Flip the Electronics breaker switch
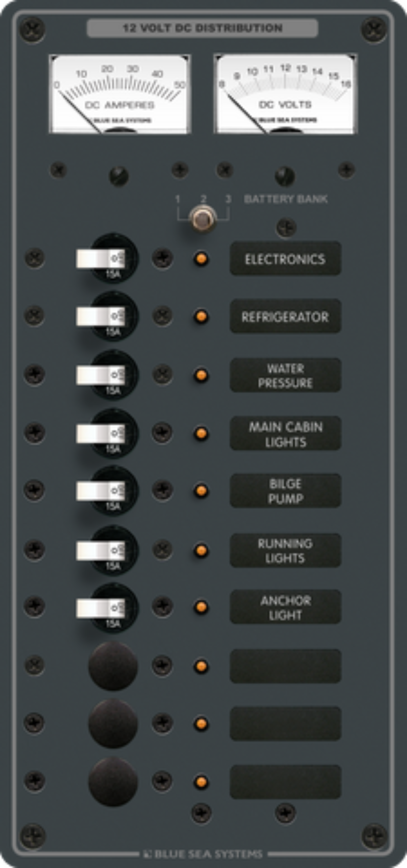 pos(101,258)
